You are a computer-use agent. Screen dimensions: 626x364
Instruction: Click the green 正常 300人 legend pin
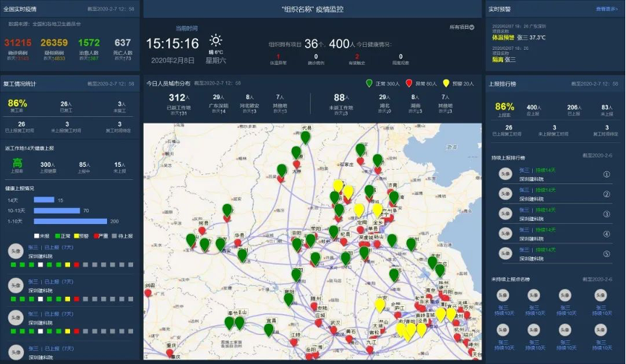tap(369, 83)
